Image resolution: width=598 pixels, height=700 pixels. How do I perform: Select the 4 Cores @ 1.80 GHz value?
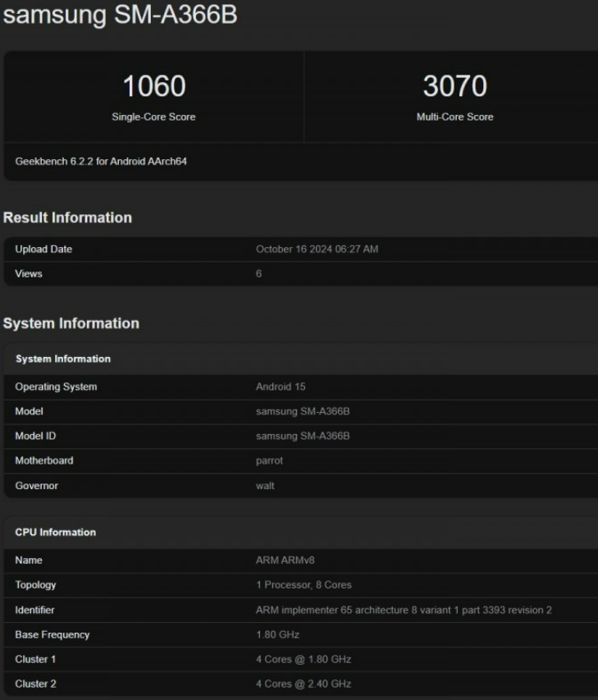(x=303, y=659)
